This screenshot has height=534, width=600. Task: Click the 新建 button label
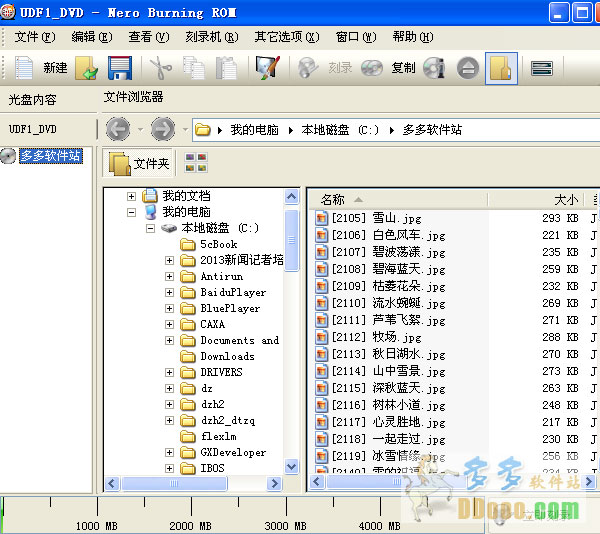[55, 68]
